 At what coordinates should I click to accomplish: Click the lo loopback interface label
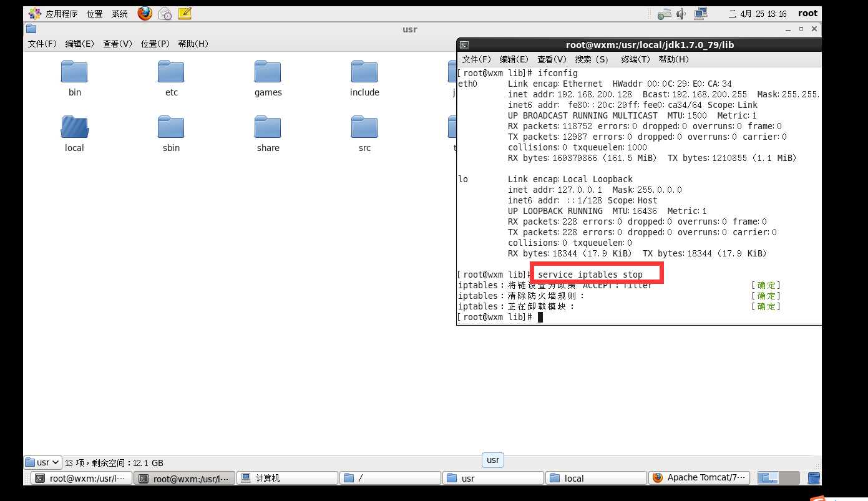tap(463, 179)
